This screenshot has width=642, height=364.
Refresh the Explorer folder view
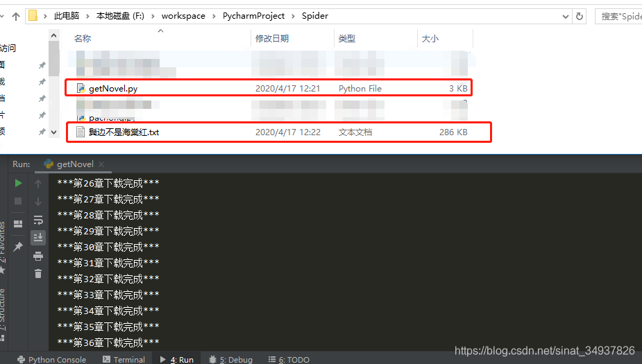pyautogui.click(x=580, y=17)
